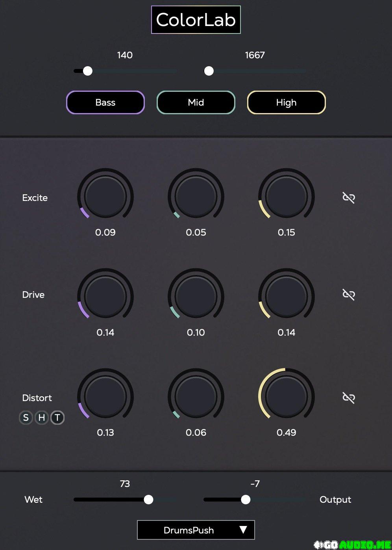Toggle the Drive row link icon
This screenshot has width=392, height=550.
pyautogui.click(x=349, y=295)
